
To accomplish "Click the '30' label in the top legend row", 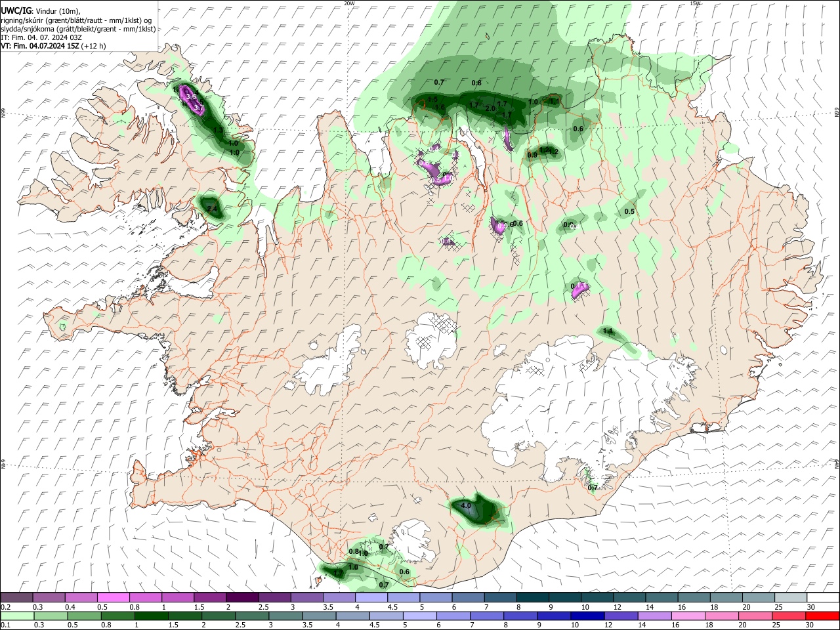I will tap(811, 607).
